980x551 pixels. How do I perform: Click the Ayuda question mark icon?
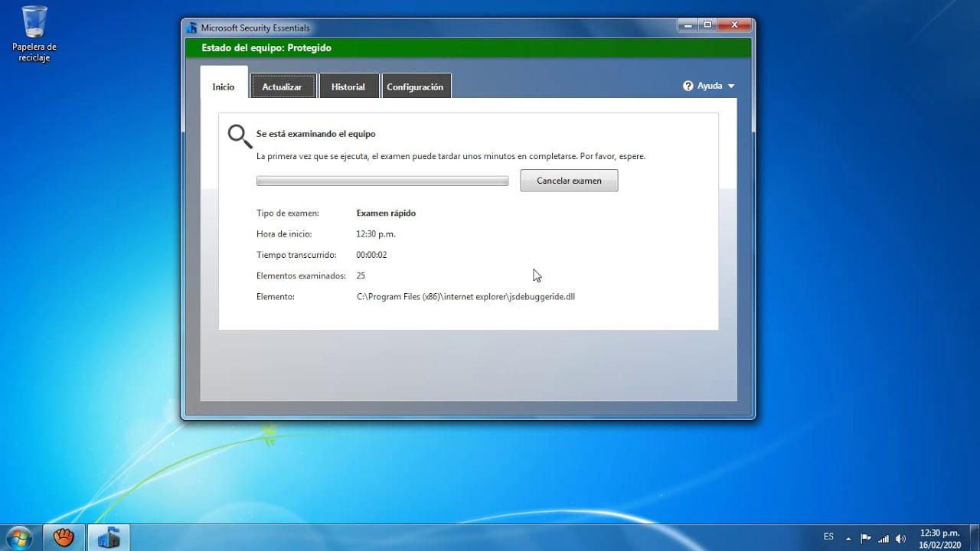click(688, 86)
